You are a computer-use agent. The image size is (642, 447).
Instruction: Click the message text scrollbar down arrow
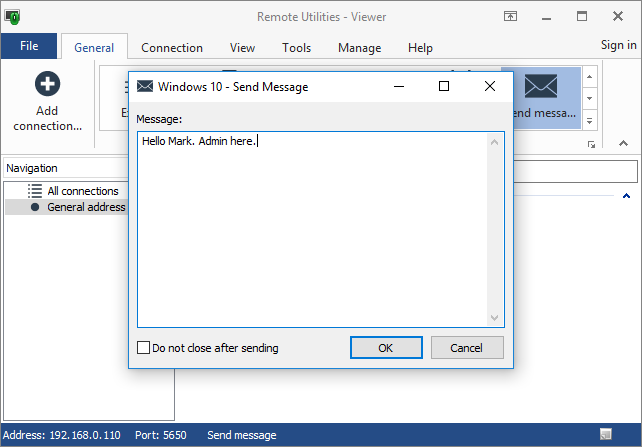494,317
